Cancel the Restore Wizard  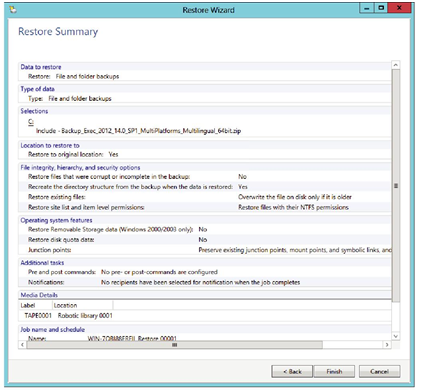379,371
